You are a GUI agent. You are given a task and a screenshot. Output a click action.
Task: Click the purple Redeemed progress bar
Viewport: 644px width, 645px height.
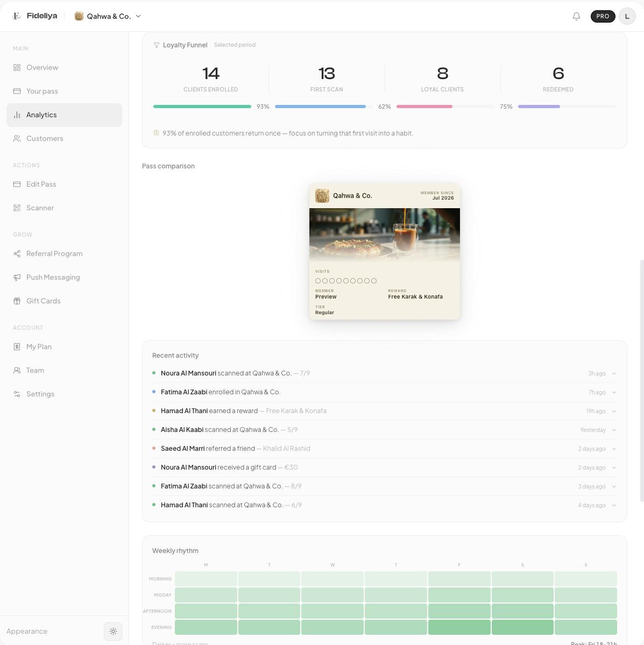539,107
